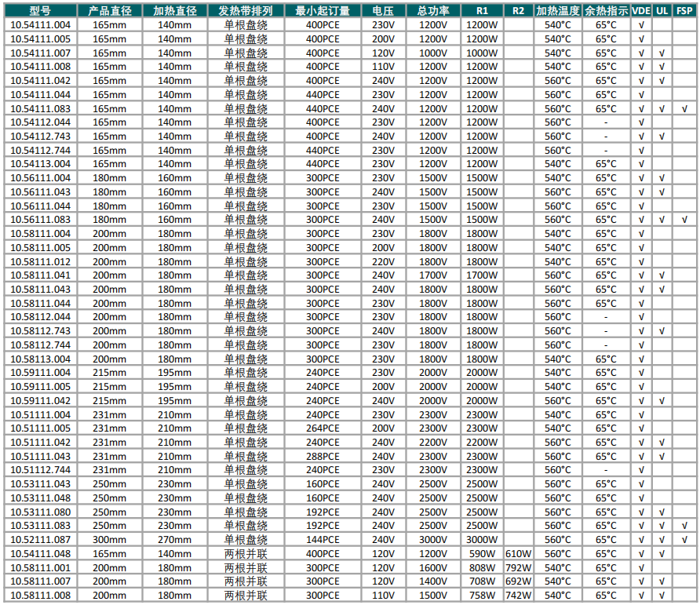Click the R1 column header

482,11
